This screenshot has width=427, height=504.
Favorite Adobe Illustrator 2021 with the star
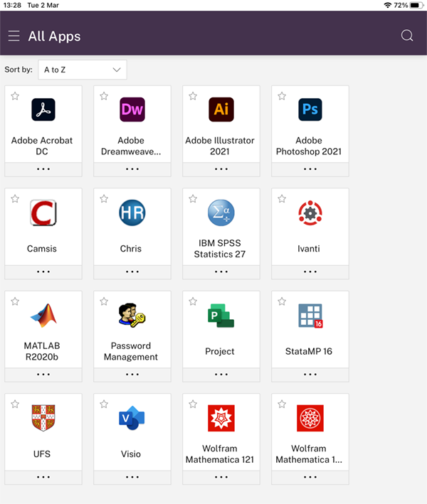click(193, 96)
